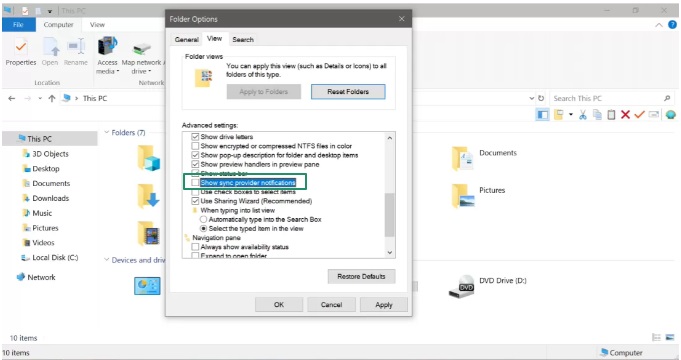This screenshot has height=360, width=681.
Task: Click the Apply to Folders button
Action: tap(264, 92)
